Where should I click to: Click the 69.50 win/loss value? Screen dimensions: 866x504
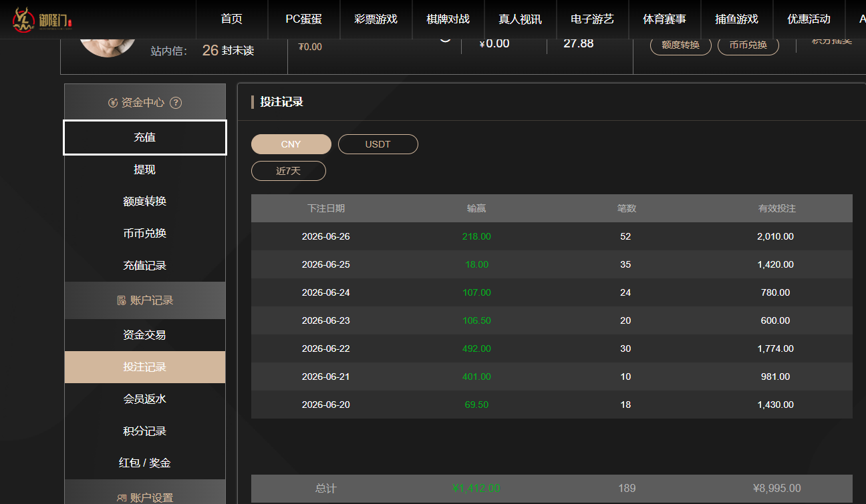476,405
